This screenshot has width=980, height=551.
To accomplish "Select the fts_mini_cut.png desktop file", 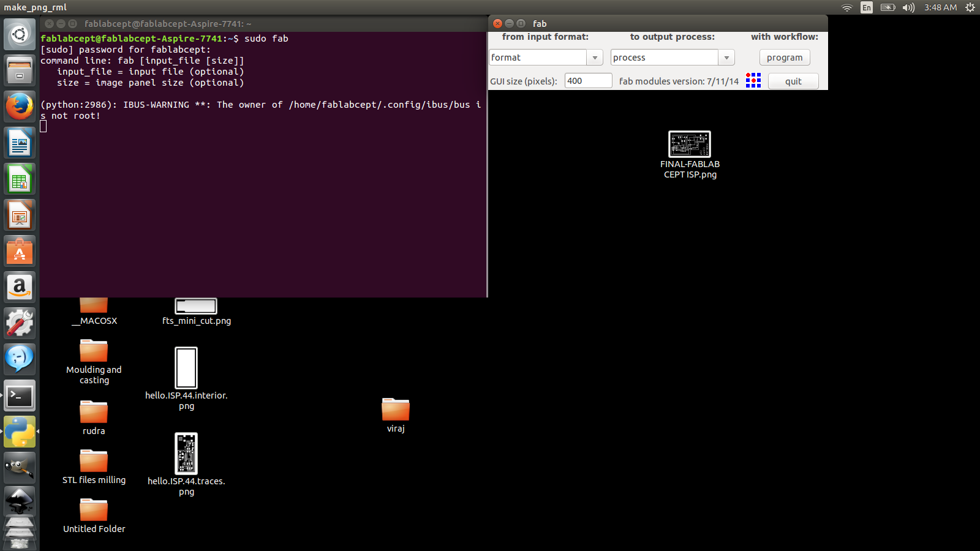I will click(196, 311).
